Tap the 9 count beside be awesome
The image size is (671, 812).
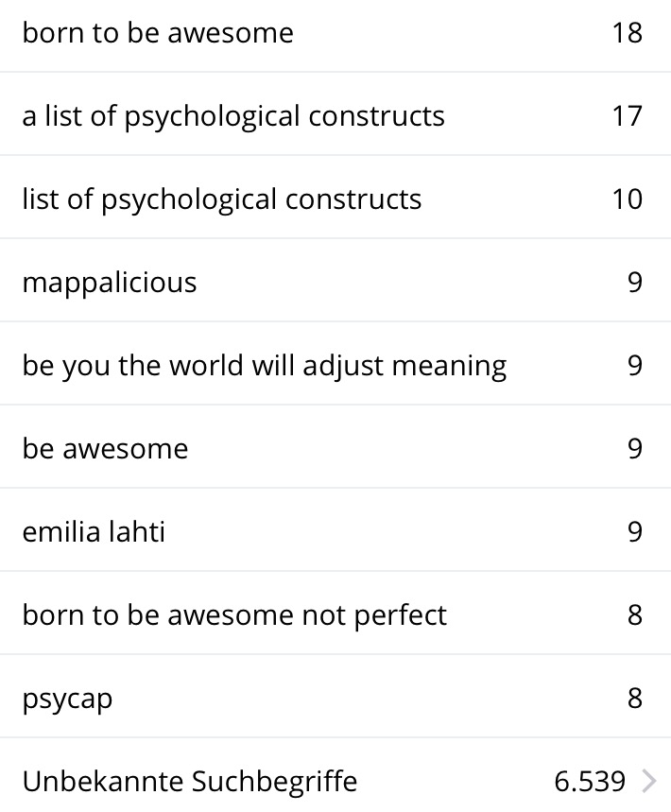click(634, 449)
